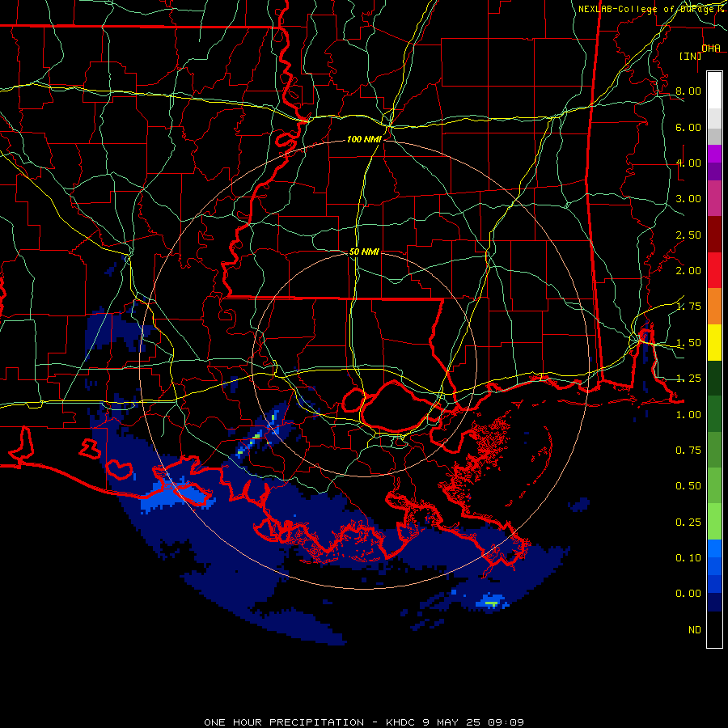Image resolution: width=728 pixels, height=728 pixels.
Task: Click the 0.00 legend value
Action: pos(688,594)
